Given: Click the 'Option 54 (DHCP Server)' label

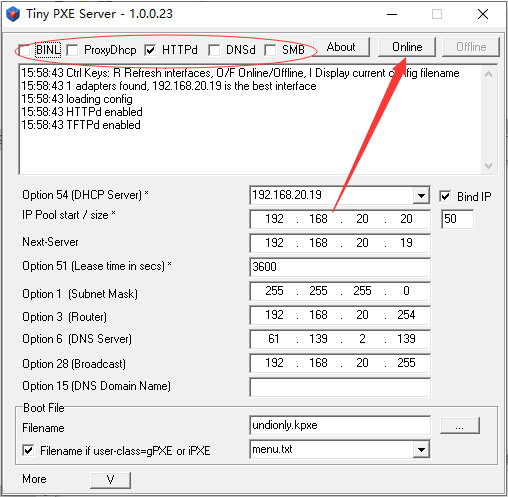Looking at the screenshot, I should [85, 195].
